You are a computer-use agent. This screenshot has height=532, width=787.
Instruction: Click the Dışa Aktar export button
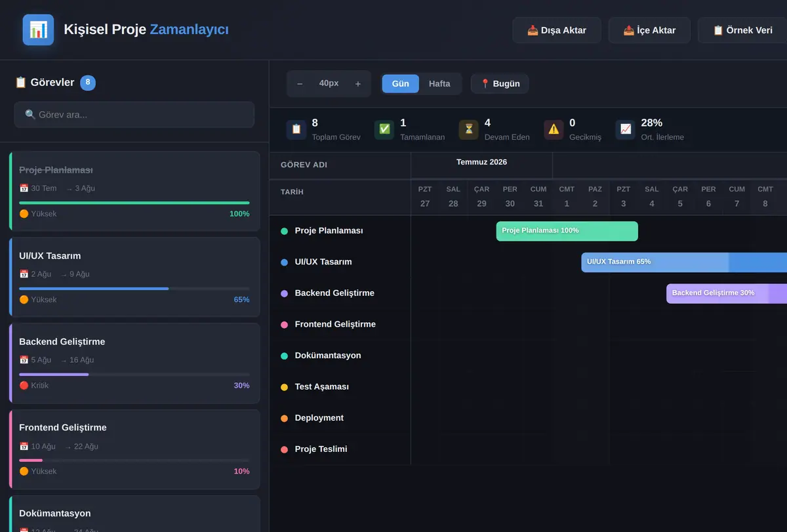[x=557, y=30]
